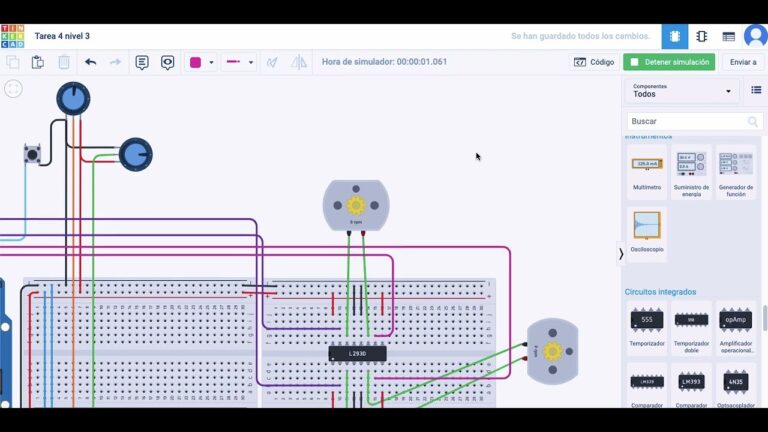The image size is (768, 432).
Task: Open the Código editor
Action: pyautogui.click(x=594, y=62)
